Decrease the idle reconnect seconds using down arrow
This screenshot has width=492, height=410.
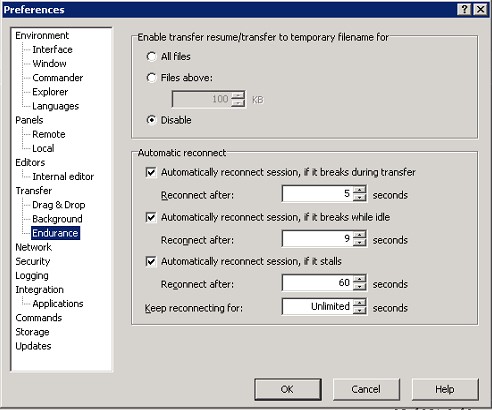pyautogui.click(x=359, y=243)
